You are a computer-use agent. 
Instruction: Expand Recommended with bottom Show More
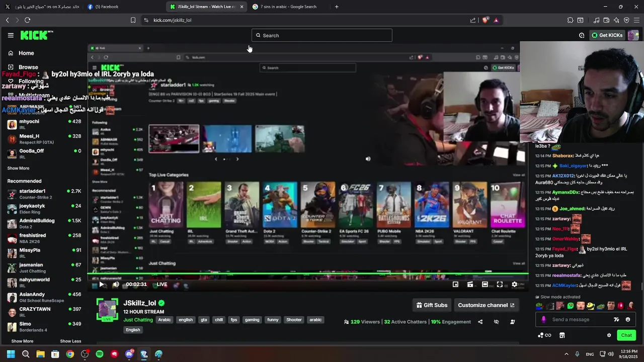click(x=22, y=341)
